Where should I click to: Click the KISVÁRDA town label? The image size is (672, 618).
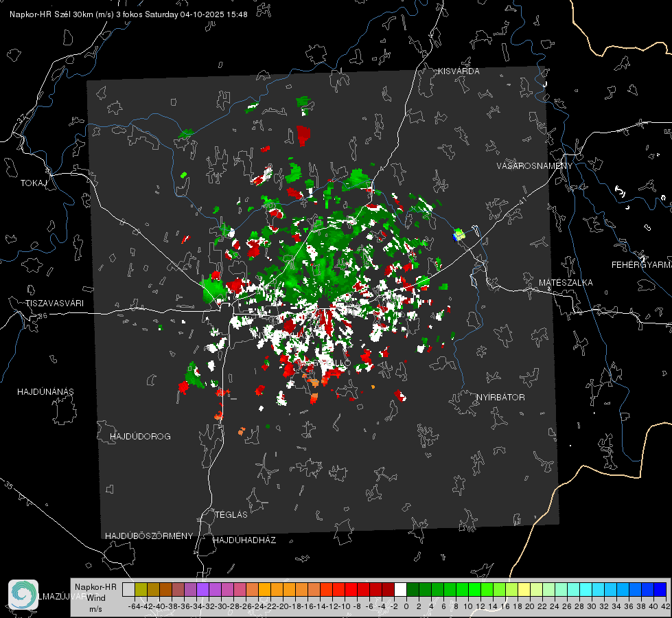(459, 71)
